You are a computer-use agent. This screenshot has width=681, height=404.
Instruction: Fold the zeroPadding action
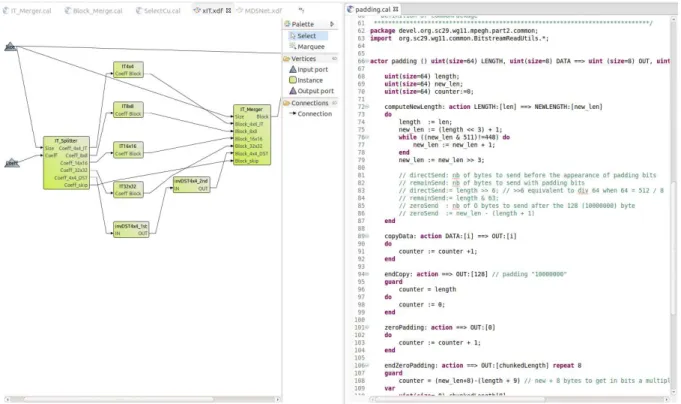367,328
